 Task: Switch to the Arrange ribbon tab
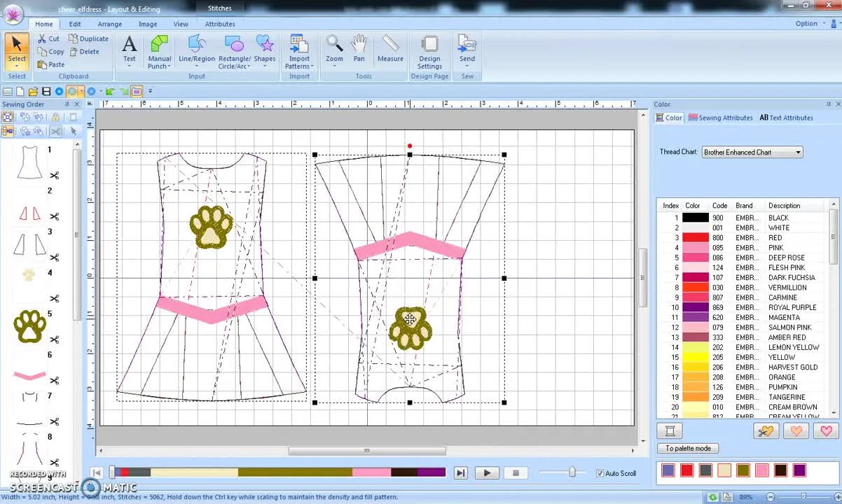click(109, 24)
